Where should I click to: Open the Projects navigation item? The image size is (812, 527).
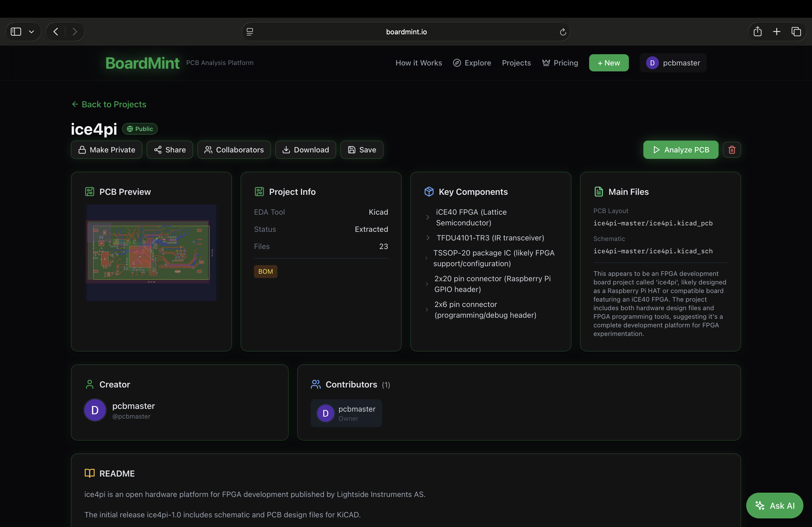[516, 63]
